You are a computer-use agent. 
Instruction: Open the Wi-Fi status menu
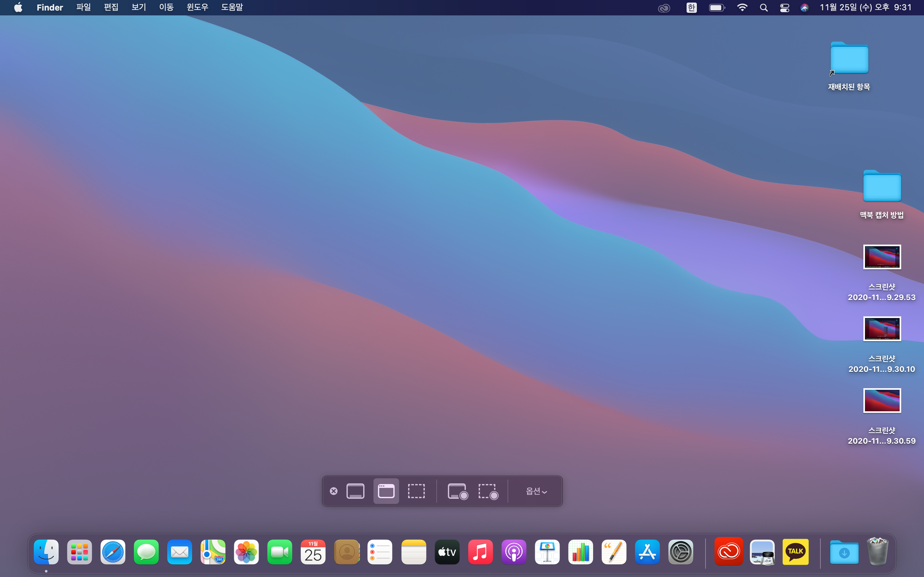(742, 8)
